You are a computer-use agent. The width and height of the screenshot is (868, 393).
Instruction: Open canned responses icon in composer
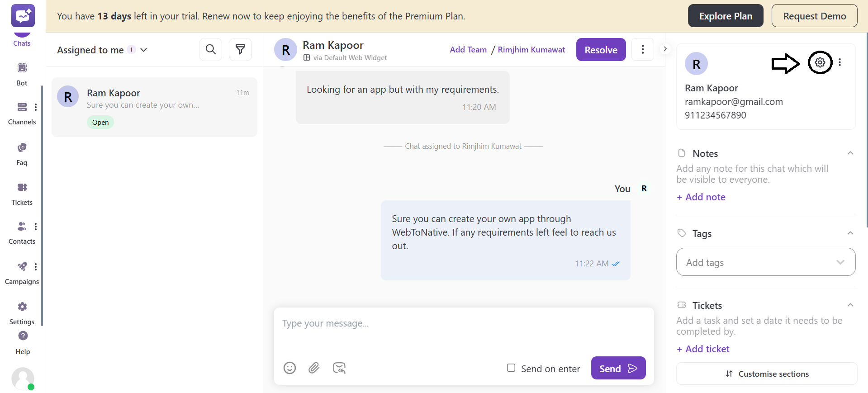point(339,368)
